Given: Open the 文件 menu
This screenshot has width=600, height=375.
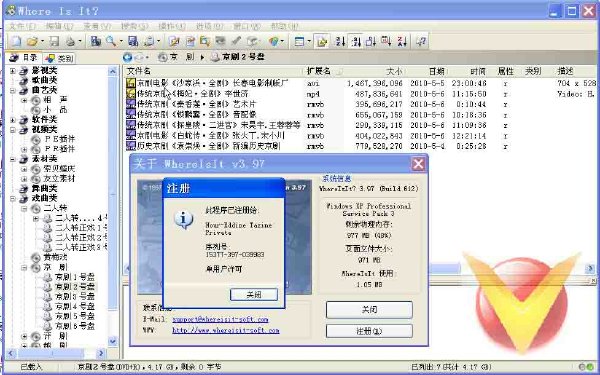Looking at the screenshot, I should [22, 26].
